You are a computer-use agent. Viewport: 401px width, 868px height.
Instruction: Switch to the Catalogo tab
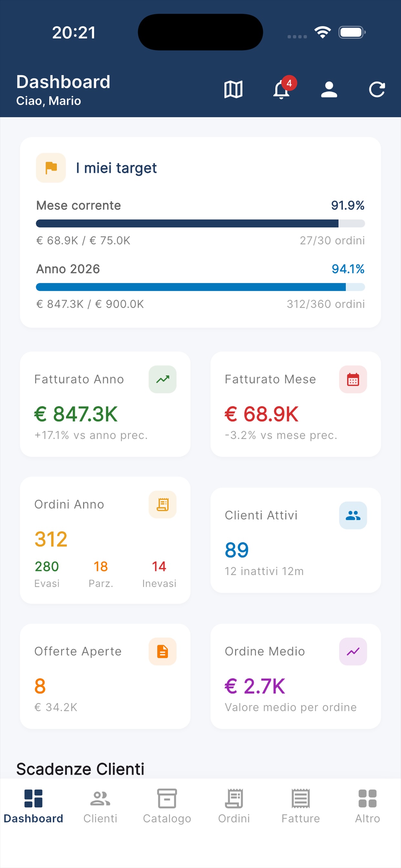coord(167,807)
